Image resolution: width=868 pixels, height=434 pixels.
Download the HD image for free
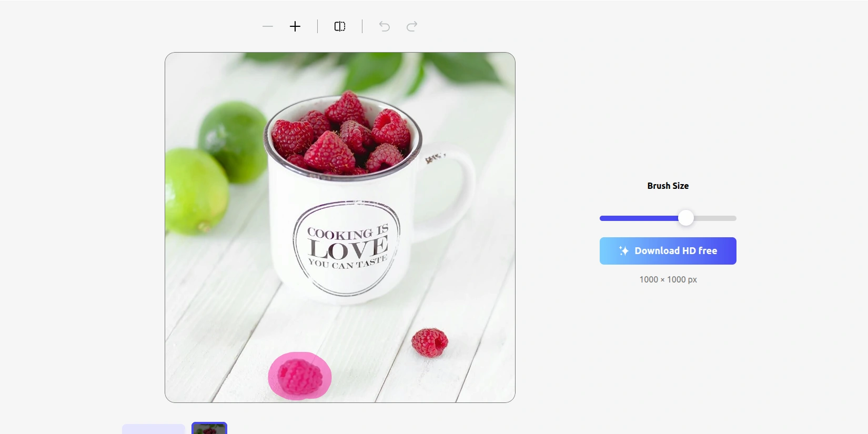click(x=668, y=251)
